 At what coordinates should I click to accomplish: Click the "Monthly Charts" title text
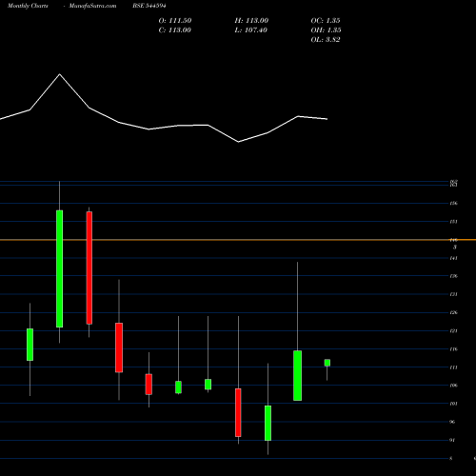28,6
